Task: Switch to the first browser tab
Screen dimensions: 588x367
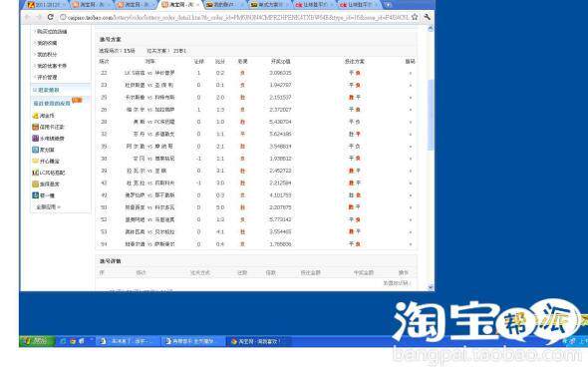Action: (46, 5)
